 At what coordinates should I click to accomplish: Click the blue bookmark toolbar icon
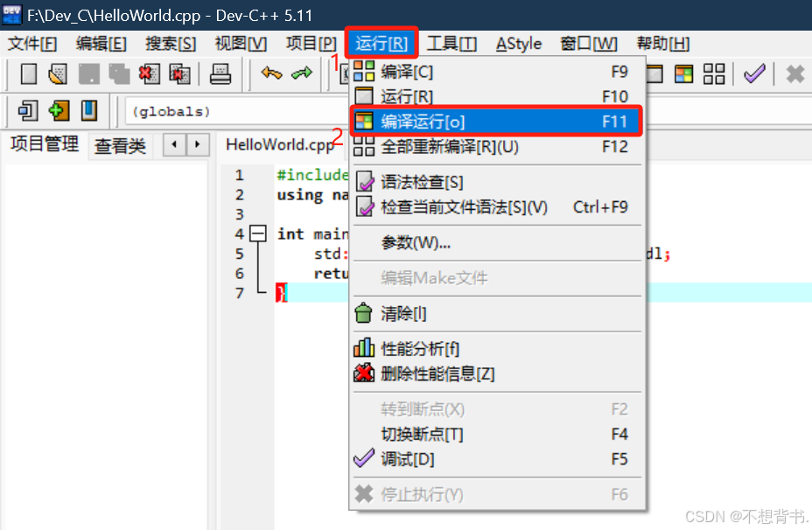[89, 111]
